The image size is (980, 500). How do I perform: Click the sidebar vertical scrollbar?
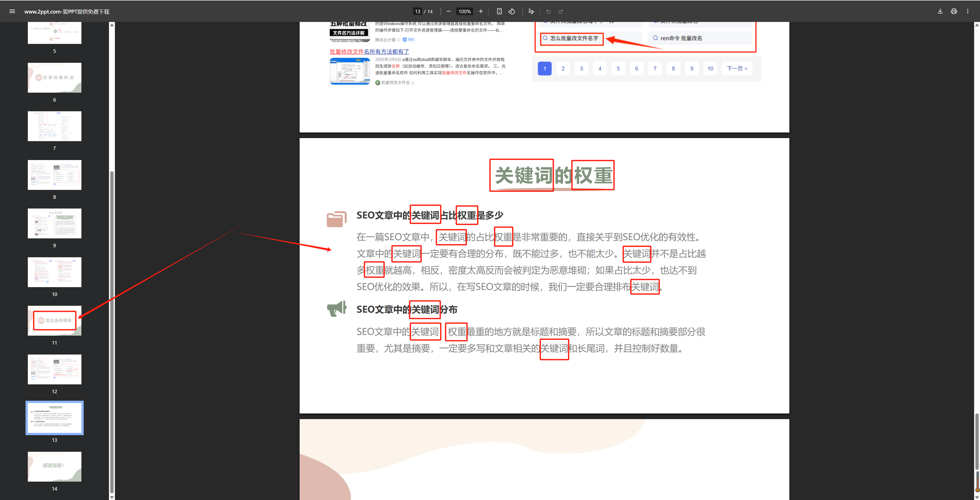(x=112, y=266)
